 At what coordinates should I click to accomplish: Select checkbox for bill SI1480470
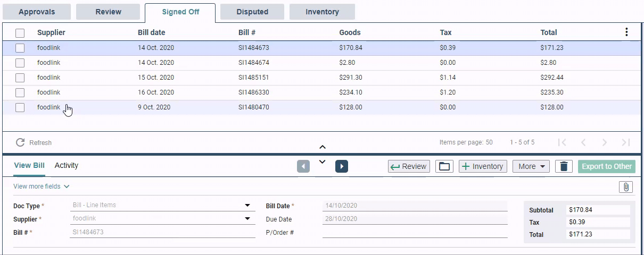click(x=20, y=107)
